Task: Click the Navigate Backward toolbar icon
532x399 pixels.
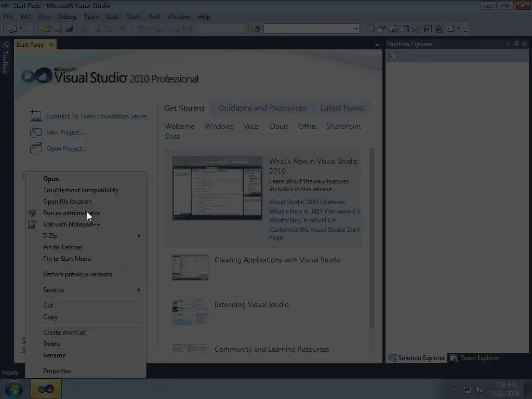Action: (159, 29)
